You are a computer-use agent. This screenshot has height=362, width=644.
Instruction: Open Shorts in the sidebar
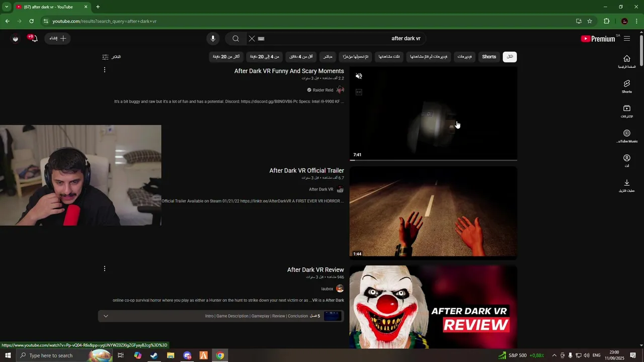pos(626,86)
